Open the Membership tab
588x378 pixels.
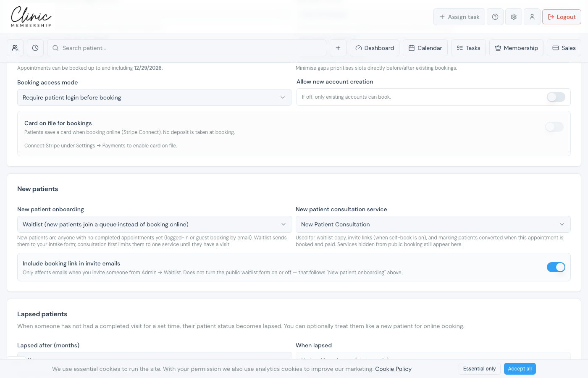(516, 48)
